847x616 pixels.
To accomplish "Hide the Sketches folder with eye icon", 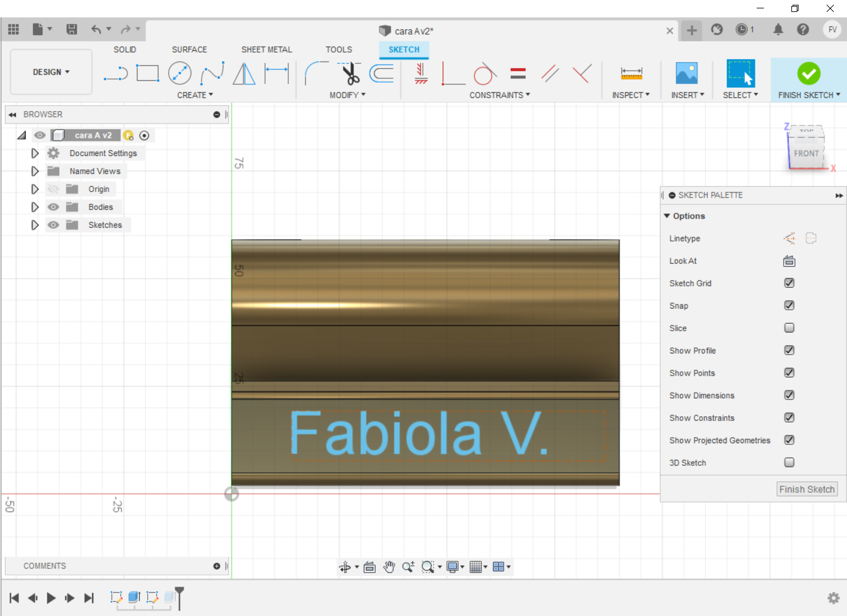I will (53, 225).
